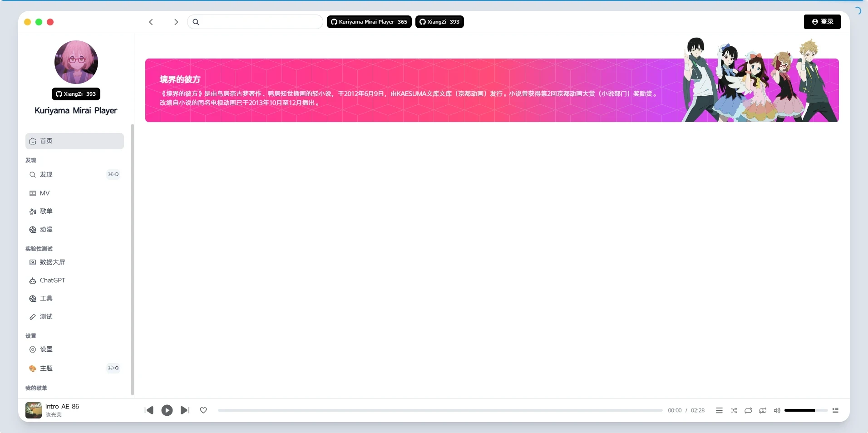Viewport: 868px width, 433px height.
Task: Open 设置 settings menu item
Action: click(74, 349)
